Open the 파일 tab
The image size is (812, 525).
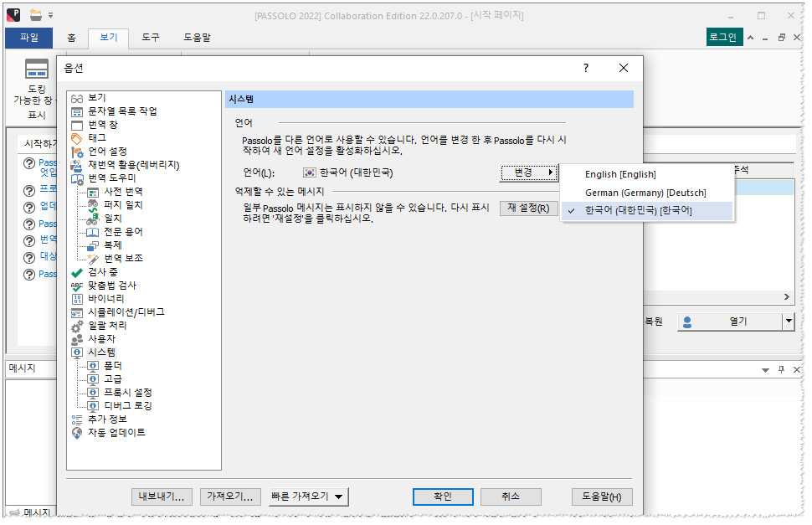click(x=29, y=38)
